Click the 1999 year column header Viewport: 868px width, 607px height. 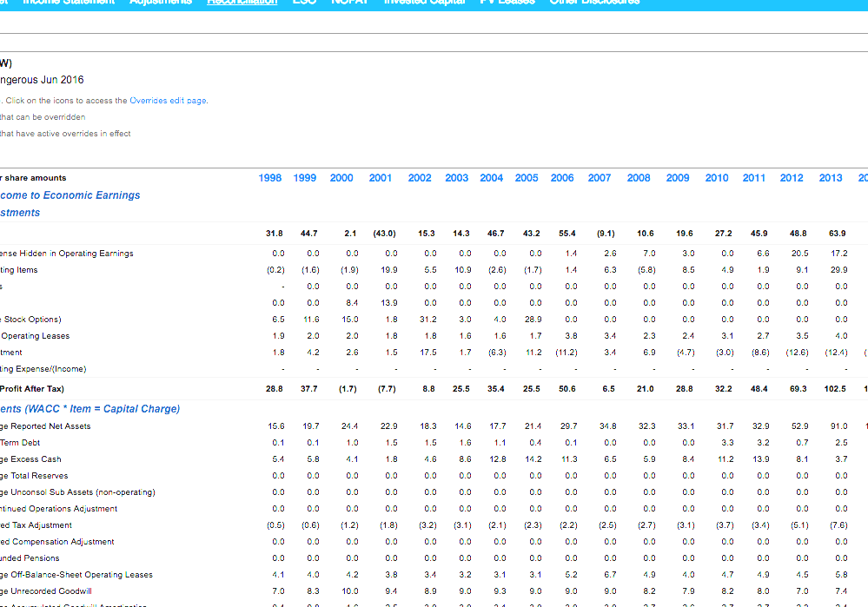click(304, 178)
